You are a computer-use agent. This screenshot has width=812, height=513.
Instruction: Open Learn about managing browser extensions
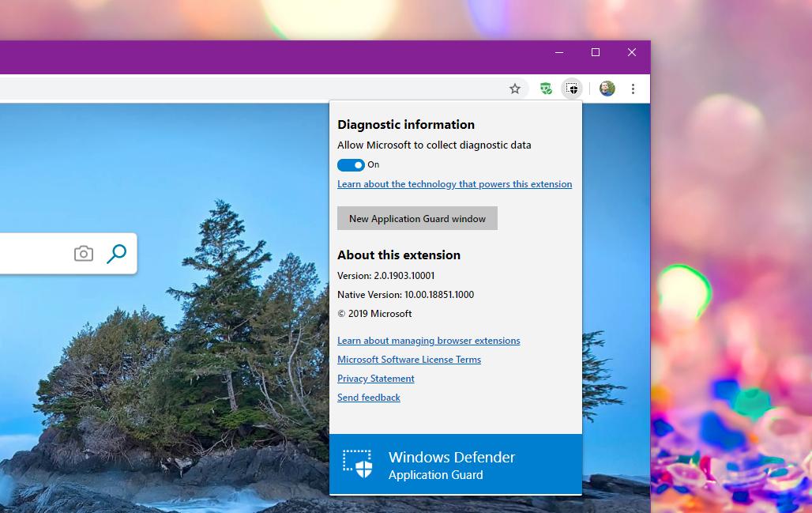(429, 341)
